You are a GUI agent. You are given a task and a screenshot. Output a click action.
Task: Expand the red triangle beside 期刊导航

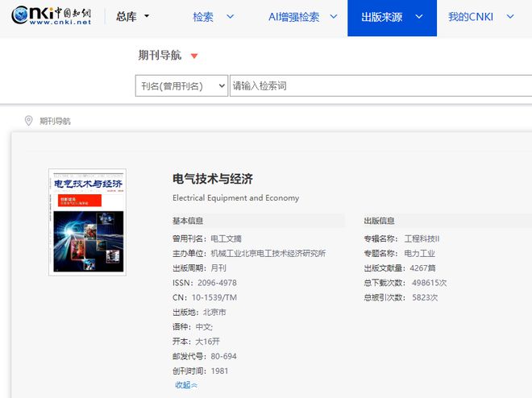point(194,56)
